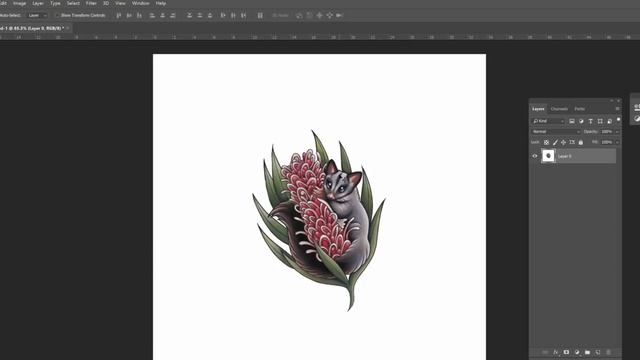Open the Normal blend mode dropdown
640x360 pixels.
point(556,132)
